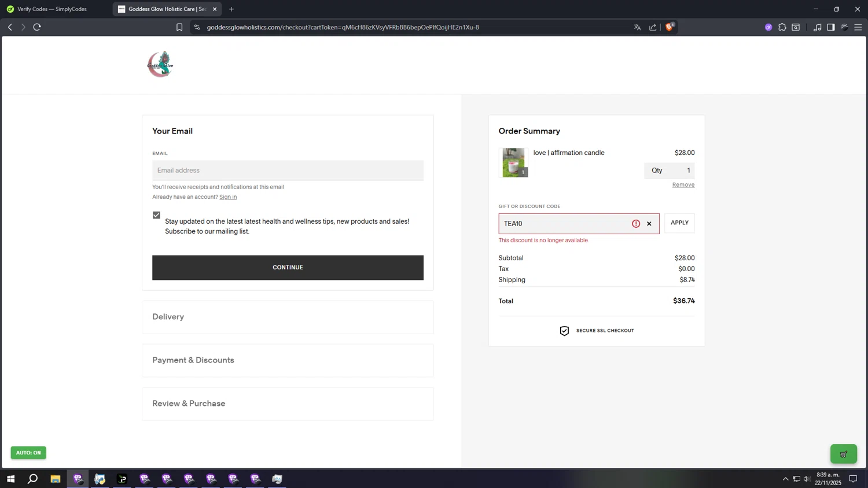
Task: Click the "This discount is no longer available." message
Action: click(544, 241)
